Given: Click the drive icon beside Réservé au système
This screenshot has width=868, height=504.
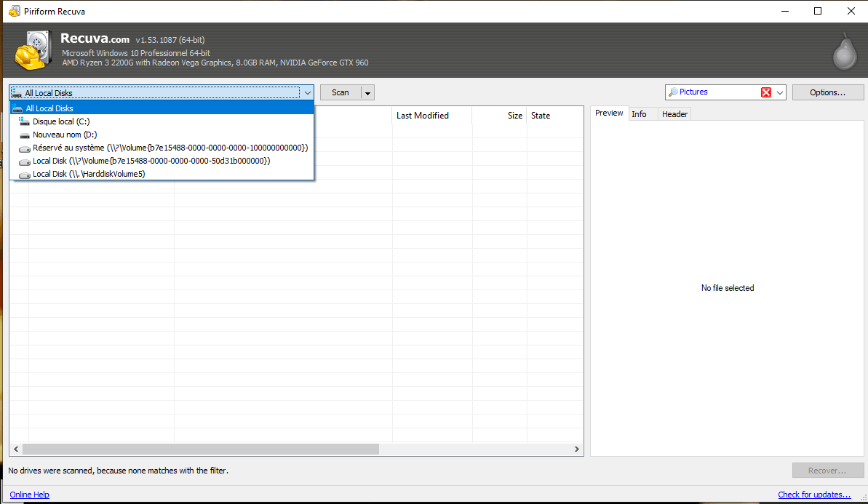Looking at the screenshot, I should pyautogui.click(x=24, y=148).
